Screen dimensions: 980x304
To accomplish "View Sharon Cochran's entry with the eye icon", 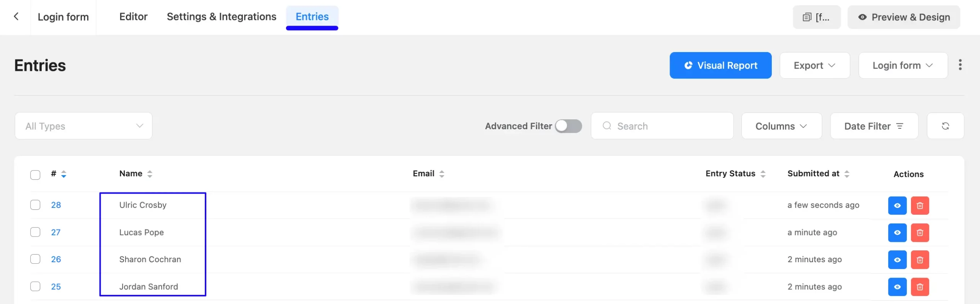I will click(x=897, y=260).
